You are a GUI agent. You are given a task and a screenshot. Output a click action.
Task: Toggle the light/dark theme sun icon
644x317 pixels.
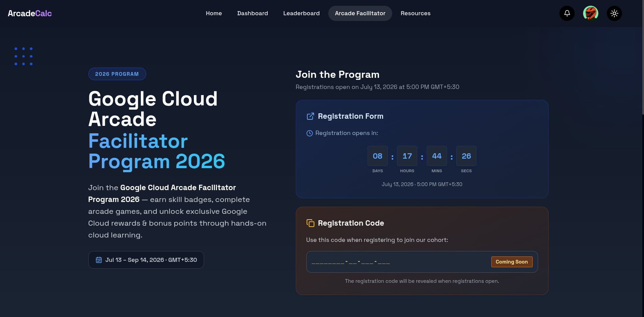coord(614,13)
